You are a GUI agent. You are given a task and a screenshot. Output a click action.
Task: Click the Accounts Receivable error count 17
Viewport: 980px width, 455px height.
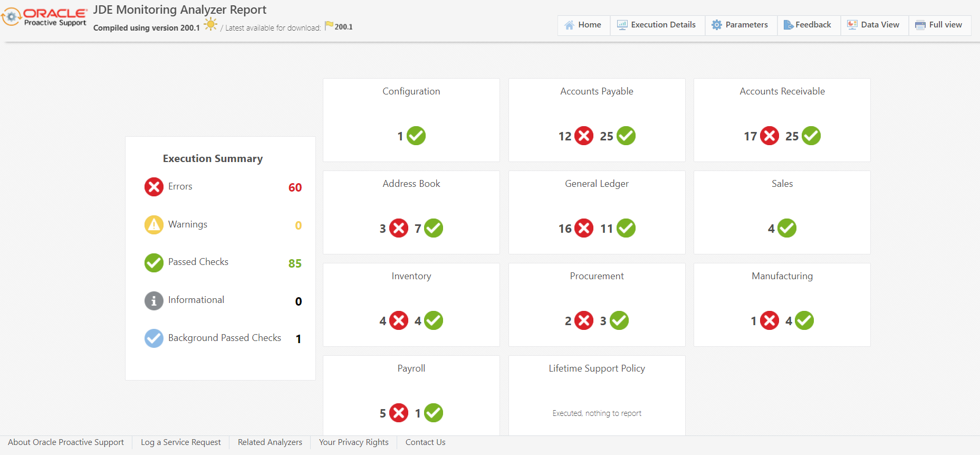751,136
